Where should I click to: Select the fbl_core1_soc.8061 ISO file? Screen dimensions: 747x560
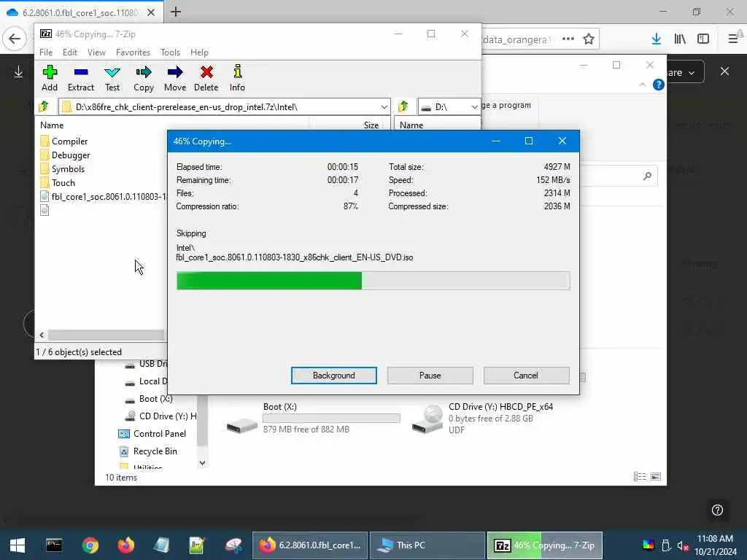pyautogui.click(x=104, y=196)
